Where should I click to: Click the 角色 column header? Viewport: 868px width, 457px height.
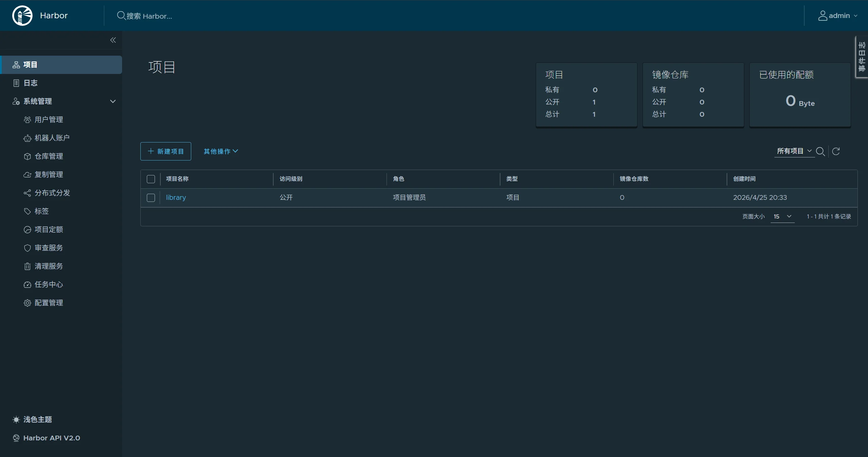(398, 179)
